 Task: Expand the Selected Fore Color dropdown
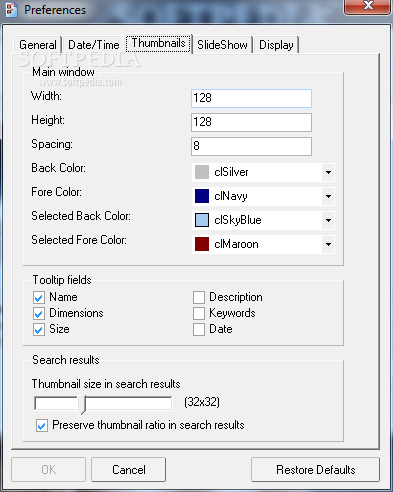point(328,244)
